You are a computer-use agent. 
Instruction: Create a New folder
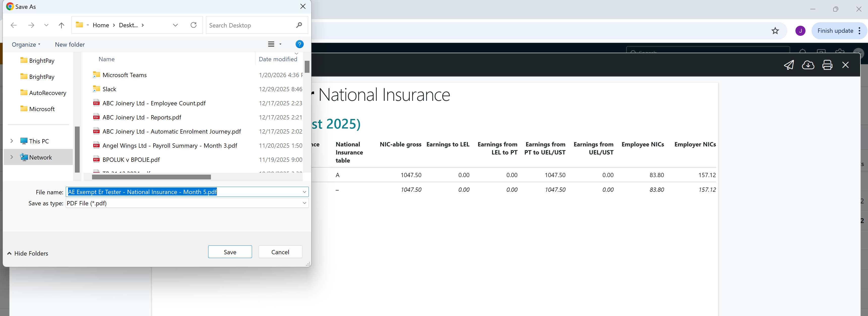pyautogui.click(x=70, y=44)
